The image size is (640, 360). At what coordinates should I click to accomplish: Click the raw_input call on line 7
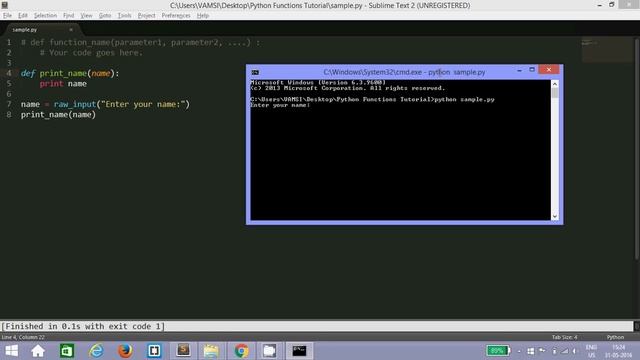point(122,104)
